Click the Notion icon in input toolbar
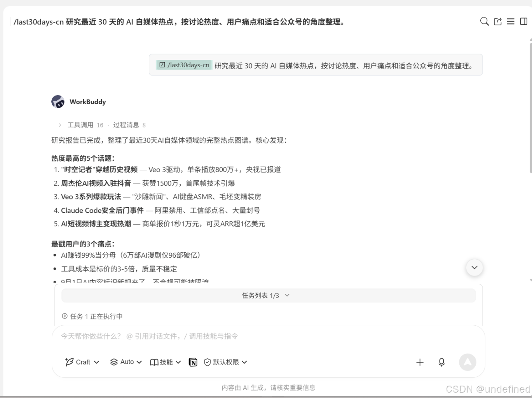532x398 pixels. pos(193,362)
